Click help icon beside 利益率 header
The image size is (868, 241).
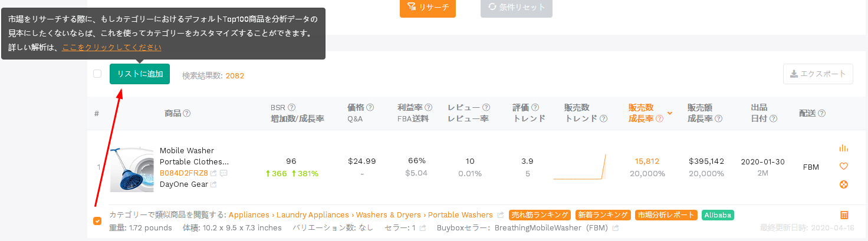[429, 108]
